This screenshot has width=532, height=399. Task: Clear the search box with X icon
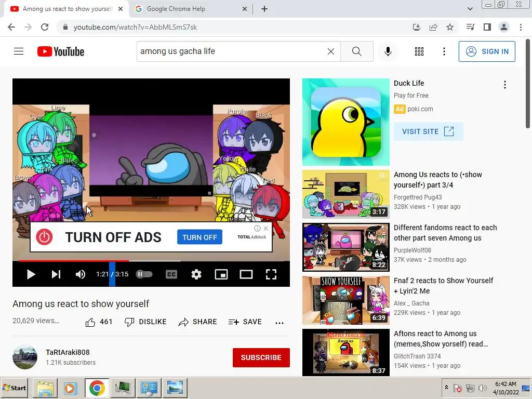[331, 51]
